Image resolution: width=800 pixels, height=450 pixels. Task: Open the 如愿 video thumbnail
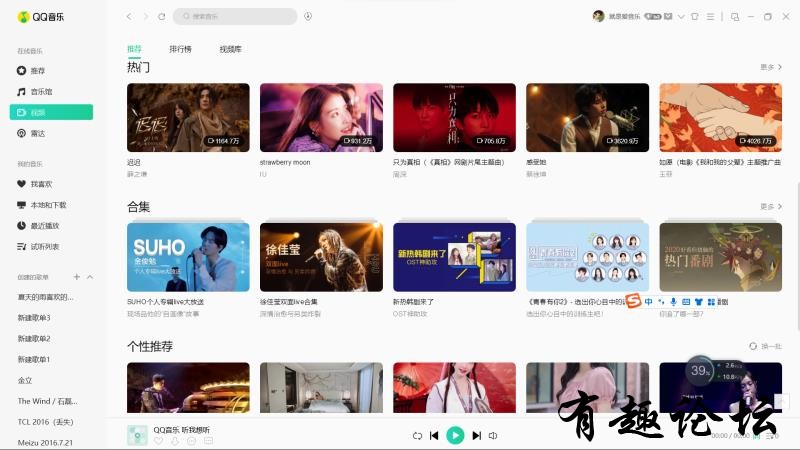[x=720, y=117]
